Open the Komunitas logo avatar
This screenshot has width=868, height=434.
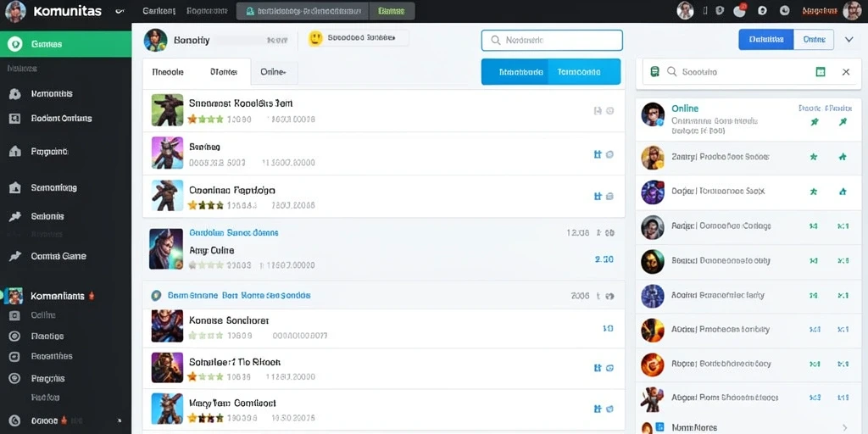point(15,11)
